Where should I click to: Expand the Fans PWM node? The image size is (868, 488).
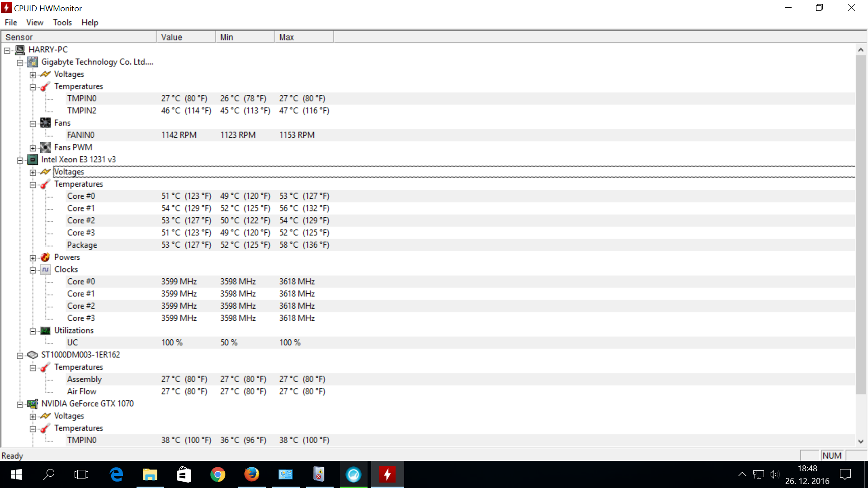tap(33, 148)
